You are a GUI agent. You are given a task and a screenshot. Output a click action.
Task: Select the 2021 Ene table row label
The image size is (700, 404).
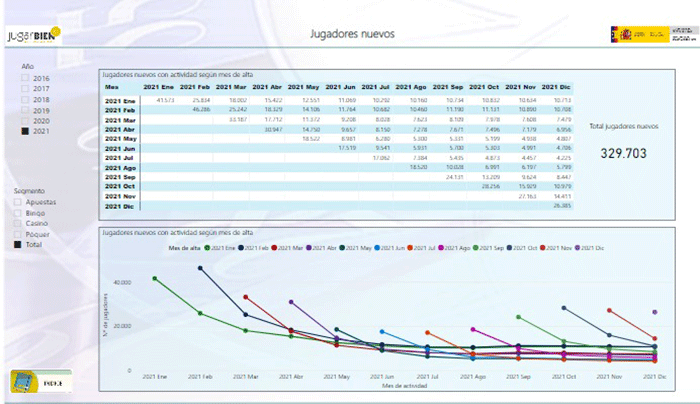(120, 101)
